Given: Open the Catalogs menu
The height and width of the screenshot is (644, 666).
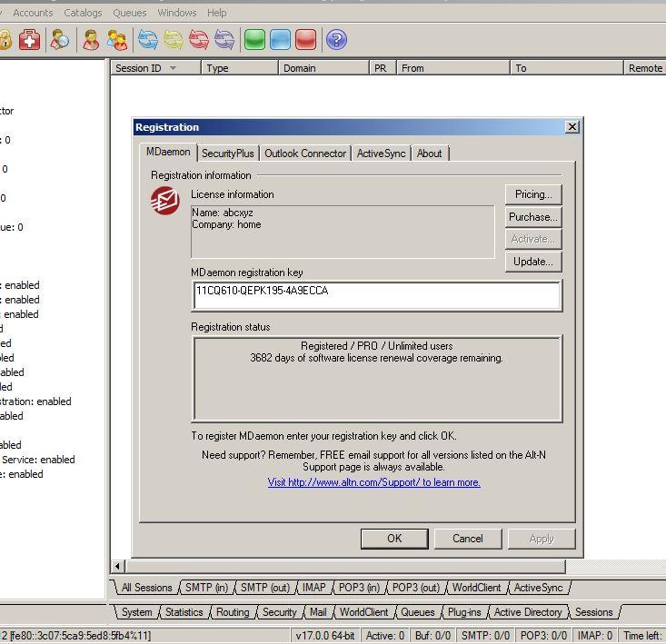Looking at the screenshot, I should coord(83,13).
